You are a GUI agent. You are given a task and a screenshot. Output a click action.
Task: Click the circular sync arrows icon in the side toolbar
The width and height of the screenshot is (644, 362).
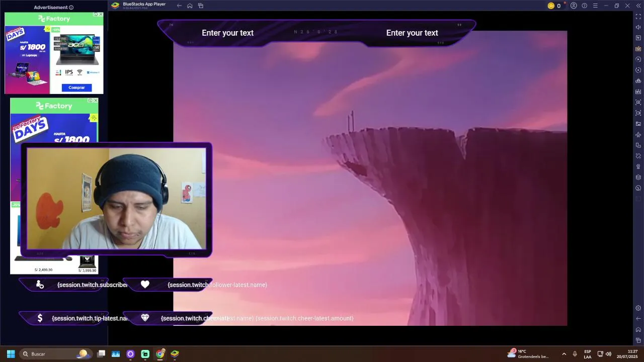click(x=638, y=70)
